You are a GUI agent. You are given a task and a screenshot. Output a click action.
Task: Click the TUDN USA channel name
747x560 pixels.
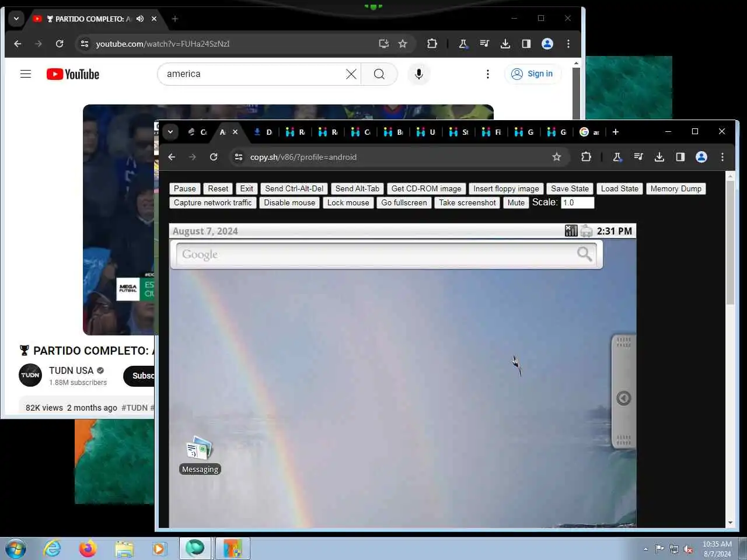71,370
